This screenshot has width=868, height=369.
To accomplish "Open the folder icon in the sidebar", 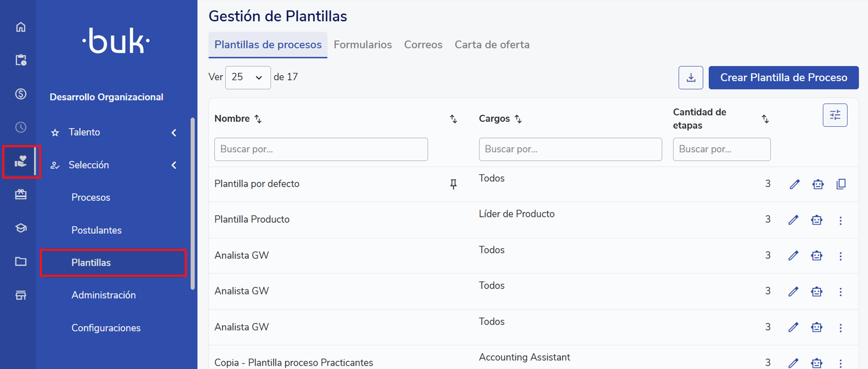I will click(x=20, y=261).
